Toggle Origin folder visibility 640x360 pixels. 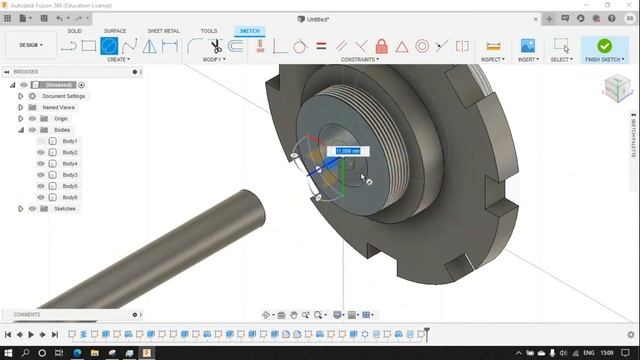coord(32,119)
